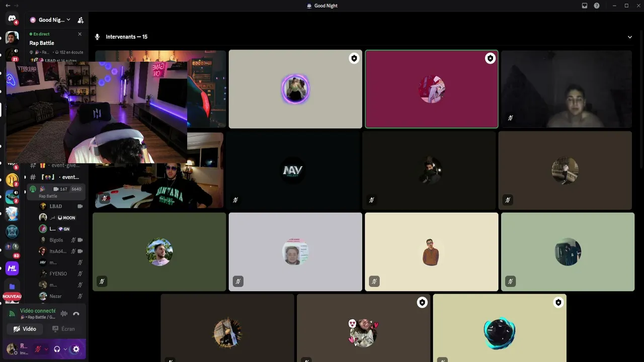Select the magenta speaker tile

pyautogui.click(x=432, y=89)
